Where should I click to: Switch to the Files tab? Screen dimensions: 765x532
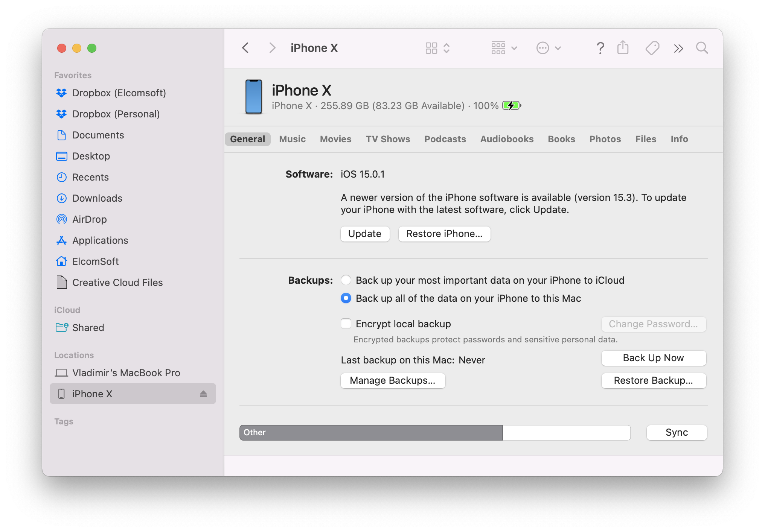click(645, 139)
